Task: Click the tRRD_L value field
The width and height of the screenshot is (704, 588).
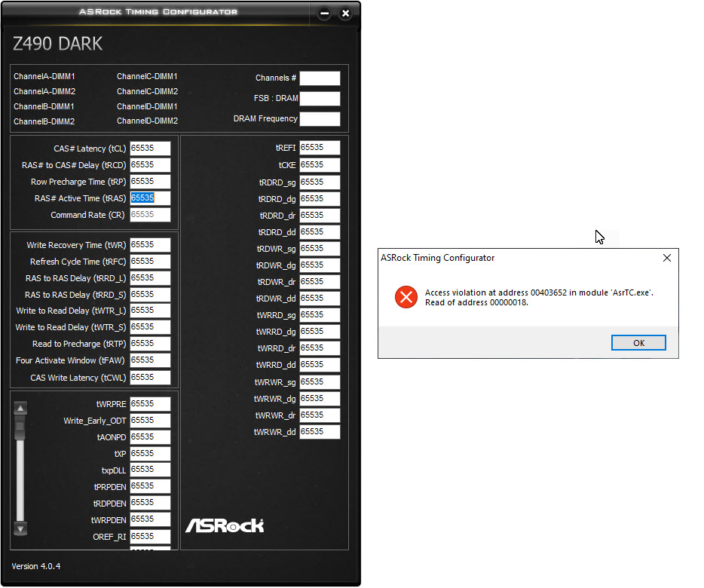Action: click(x=151, y=278)
